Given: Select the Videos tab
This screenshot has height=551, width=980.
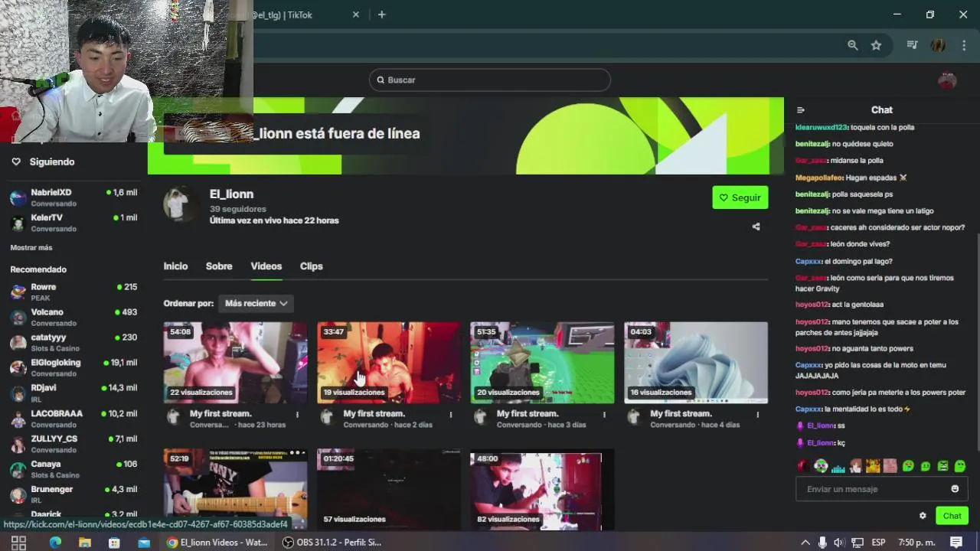Looking at the screenshot, I should [266, 266].
